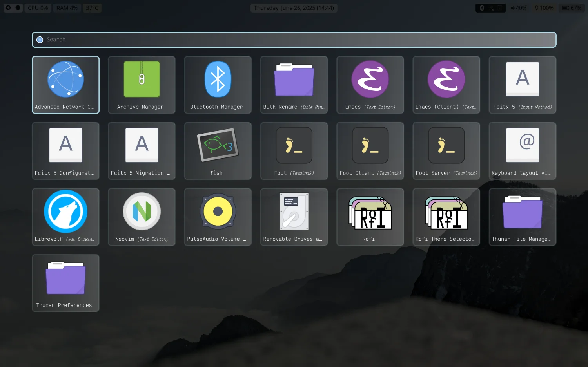Click the first workspace icon top-left
This screenshot has height=367, width=588.
(8, 8)
